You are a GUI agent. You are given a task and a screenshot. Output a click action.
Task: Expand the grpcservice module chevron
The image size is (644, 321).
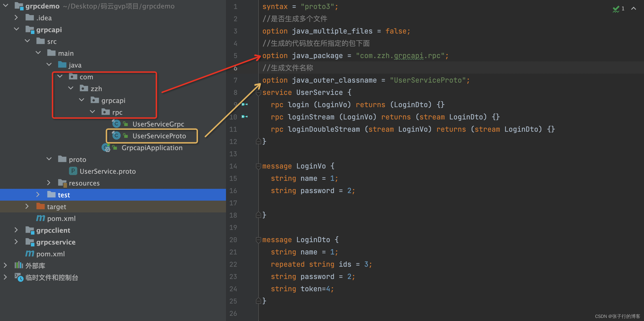(16, 241)
